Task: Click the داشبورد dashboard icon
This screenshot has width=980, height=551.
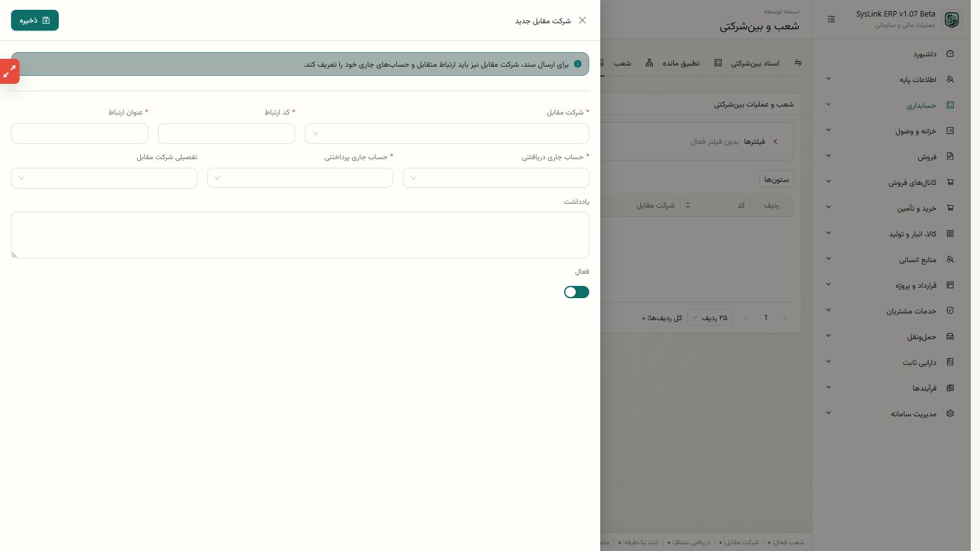Action: pos(950,54)
